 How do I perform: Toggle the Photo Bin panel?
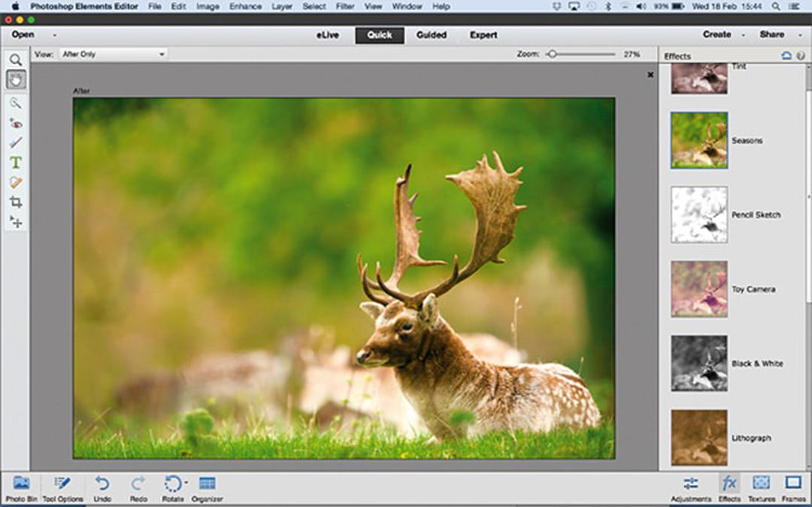(x=21, y=489)
